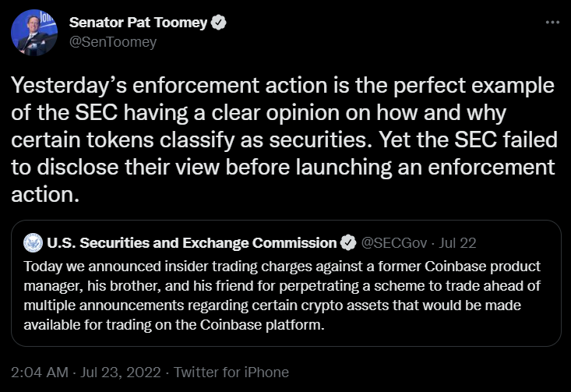Open the three-dot more options menu
571x392 pixels.
[552, 23]
